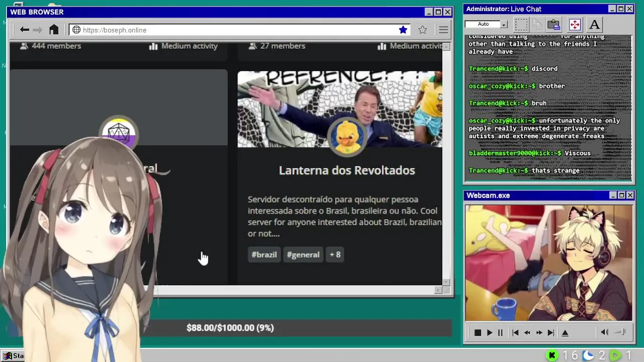This screenshot has width=644, height=362.
Task: Click the green Kick icon in taskbar
Action: pyautogui.click(x=552, y=355)
